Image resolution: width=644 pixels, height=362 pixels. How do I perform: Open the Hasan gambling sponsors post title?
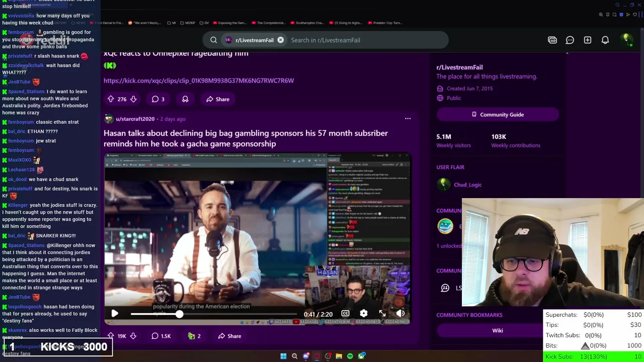246,138
